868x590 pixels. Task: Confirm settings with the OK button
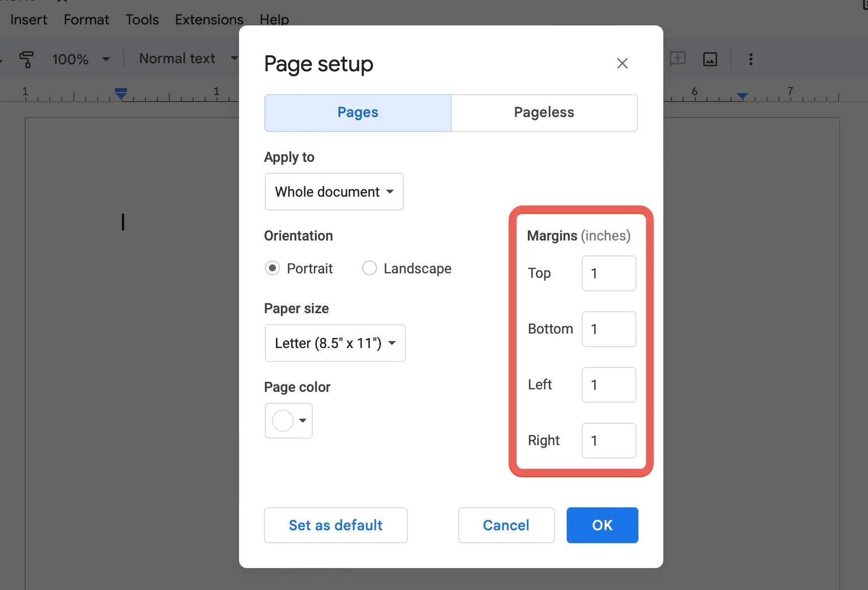[x=602, y=525]
